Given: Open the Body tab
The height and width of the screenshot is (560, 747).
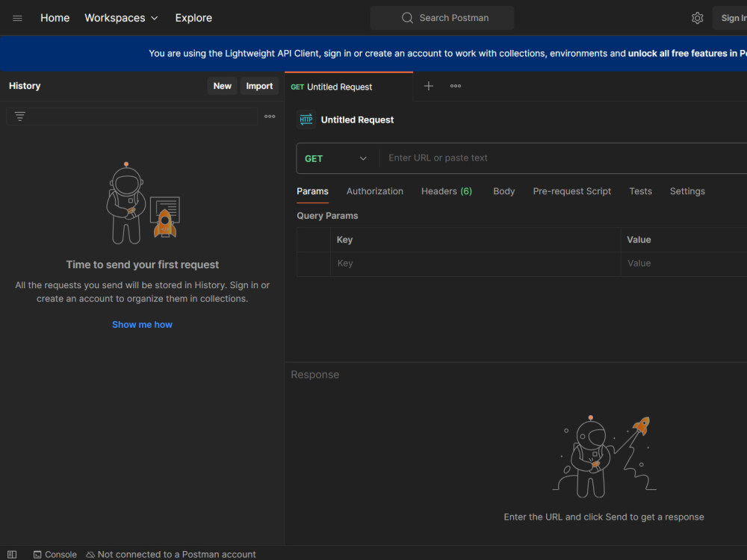Looking at the screenshot, I should click(x=503, y=191).
